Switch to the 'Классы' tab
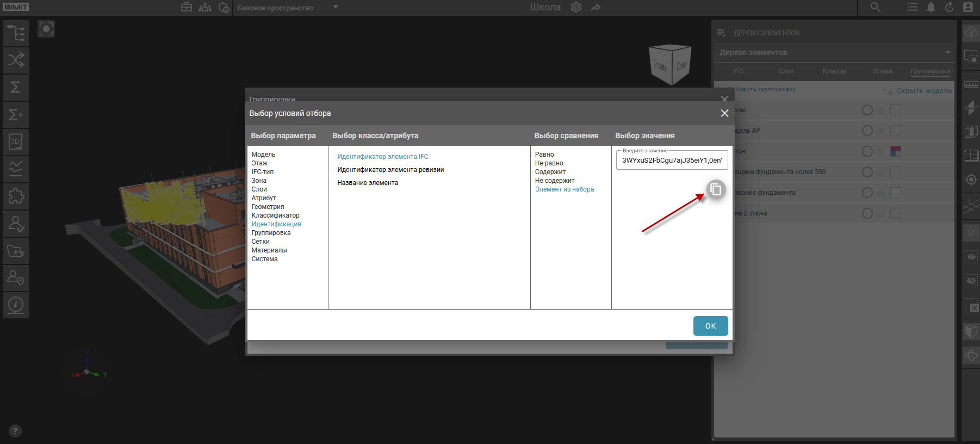This screenshot has height=444, width=980. (834, 71)
